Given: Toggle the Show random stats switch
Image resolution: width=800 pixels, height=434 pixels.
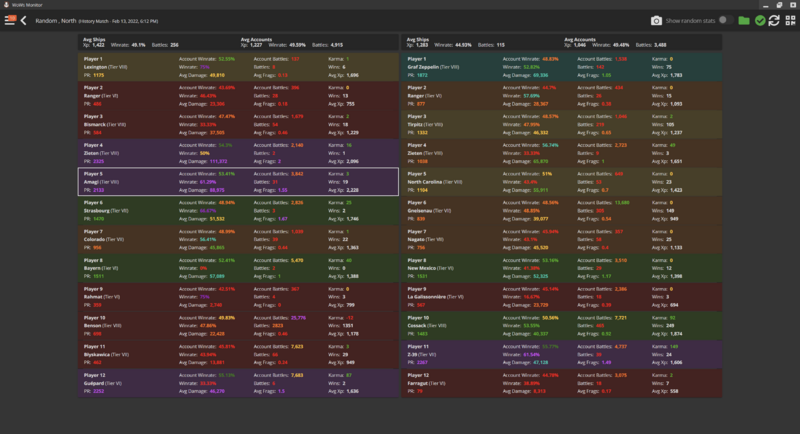Looking at the screenshot, I should click(x=725, y=20).
